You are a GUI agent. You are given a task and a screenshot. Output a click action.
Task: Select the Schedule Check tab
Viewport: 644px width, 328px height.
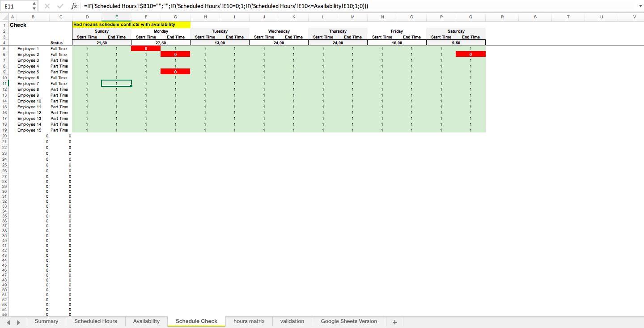point(196,321)
